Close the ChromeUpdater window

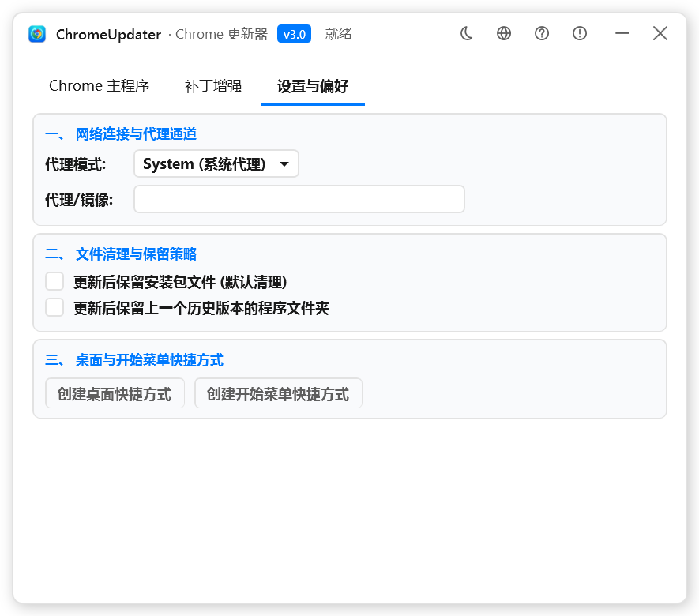click(x=660, y=33)
